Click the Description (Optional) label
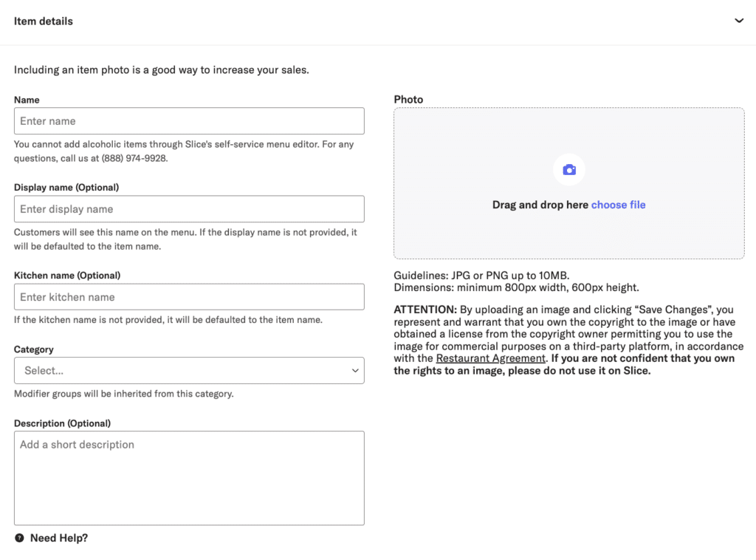756x560 pixels. (62, 423)
